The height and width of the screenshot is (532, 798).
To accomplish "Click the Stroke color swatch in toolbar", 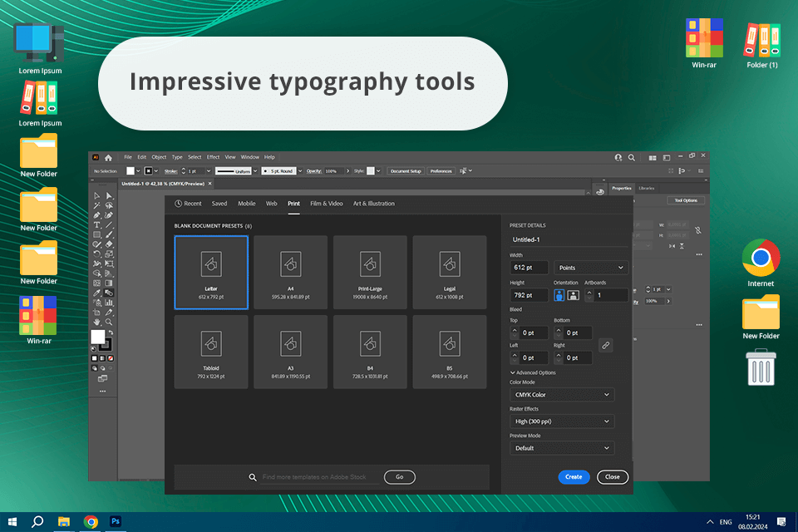I will pos(106,345).
